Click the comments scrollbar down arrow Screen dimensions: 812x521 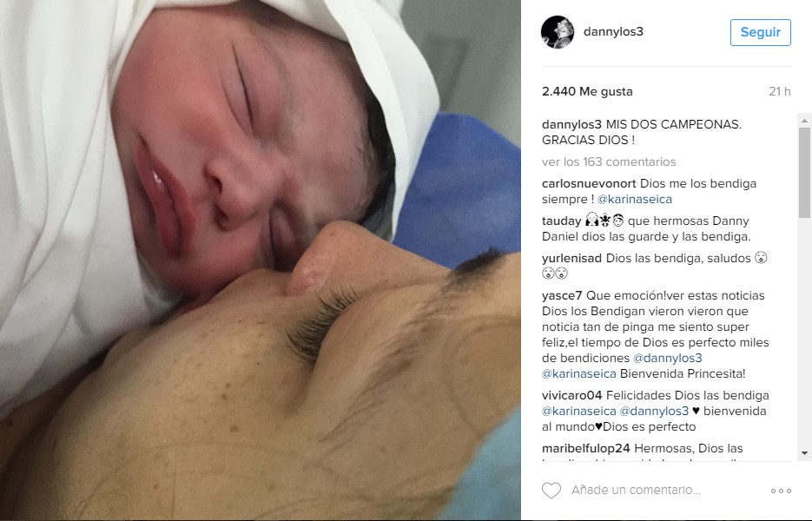click(x=804, y=453)
